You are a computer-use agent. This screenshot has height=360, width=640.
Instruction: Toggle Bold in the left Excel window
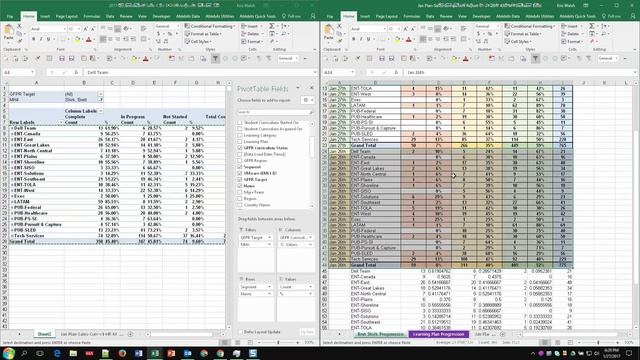(x=33, y=40)
